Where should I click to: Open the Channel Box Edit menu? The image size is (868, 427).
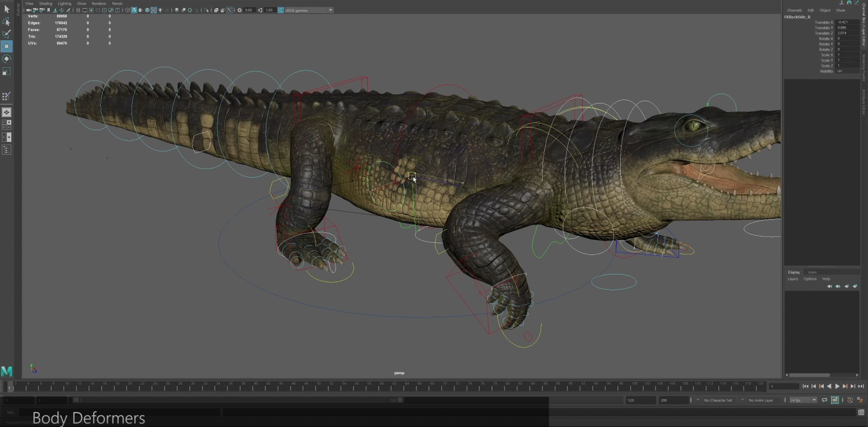point(810,10)
